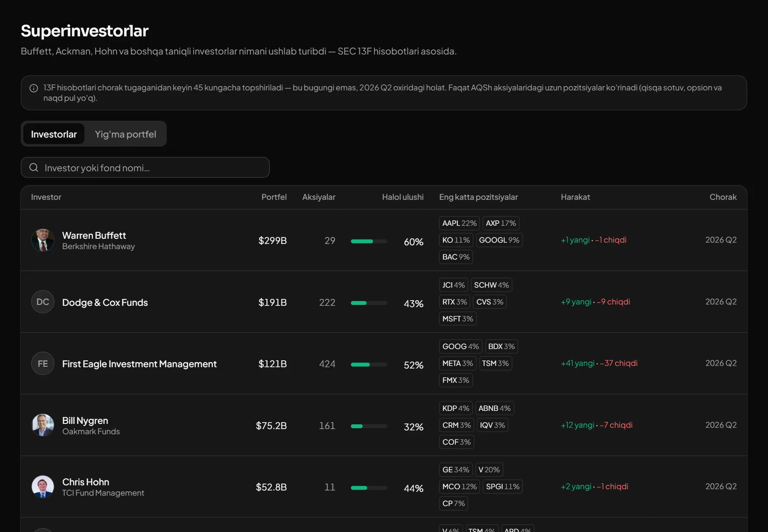Click the IQV 3% position chip

[x=493, y=425]
